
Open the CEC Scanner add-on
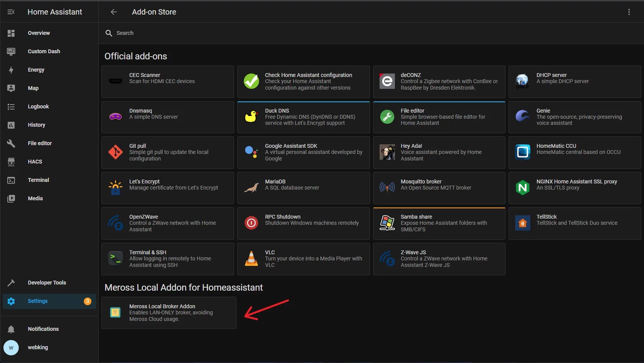[168, 82]
